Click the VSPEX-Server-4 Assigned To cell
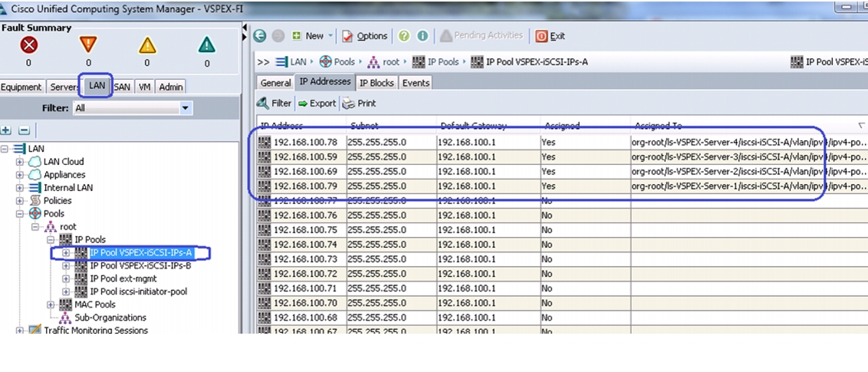 (749, 142)
